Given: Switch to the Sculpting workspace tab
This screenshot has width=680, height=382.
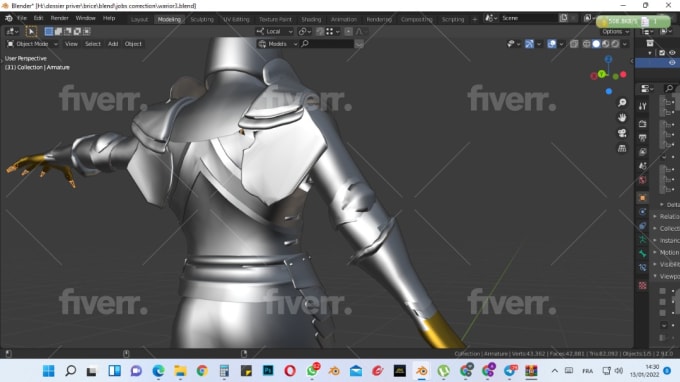Looking at the screenshot, I should [202, 19].
